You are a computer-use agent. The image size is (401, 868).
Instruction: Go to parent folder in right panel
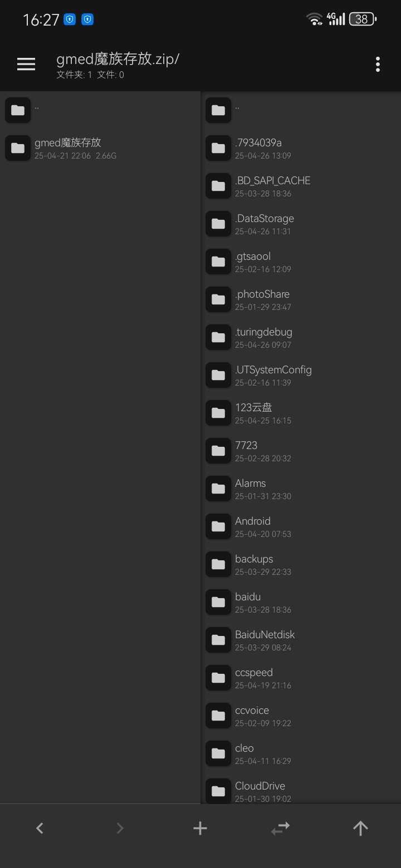(301, 110)
